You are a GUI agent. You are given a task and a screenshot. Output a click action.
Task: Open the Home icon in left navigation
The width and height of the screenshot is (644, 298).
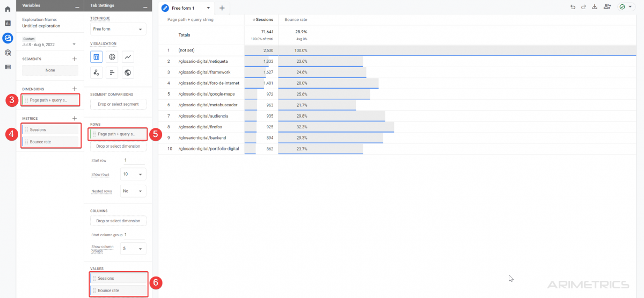[x=8, y=9]
